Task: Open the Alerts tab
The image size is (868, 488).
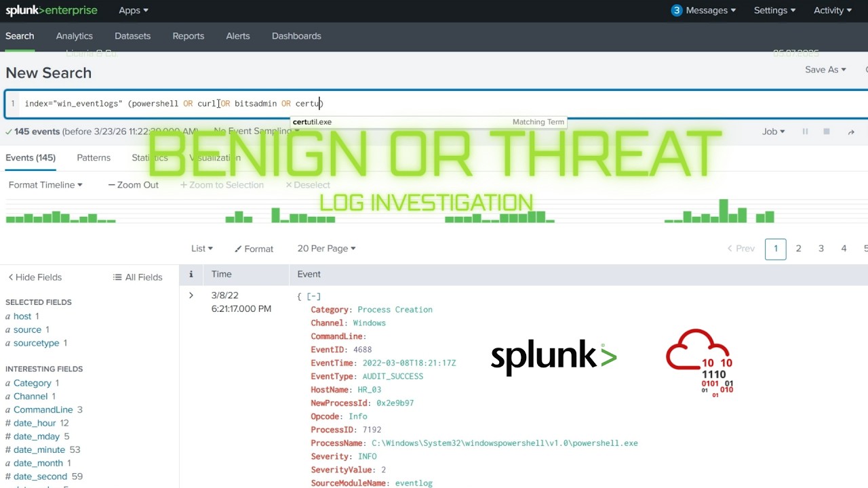Action: click(238, 36)
